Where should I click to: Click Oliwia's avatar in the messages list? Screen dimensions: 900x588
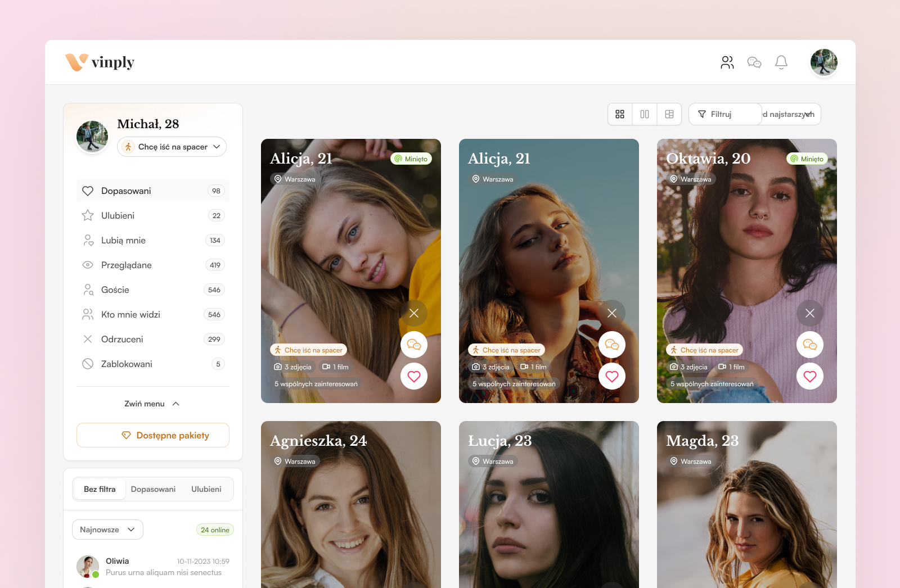coord(88,567)
